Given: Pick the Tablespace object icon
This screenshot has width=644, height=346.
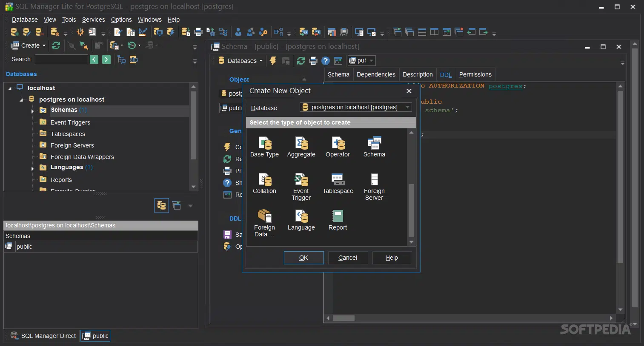Looking at the screenshot, I should pyautogui.click(x=338, y=184).
